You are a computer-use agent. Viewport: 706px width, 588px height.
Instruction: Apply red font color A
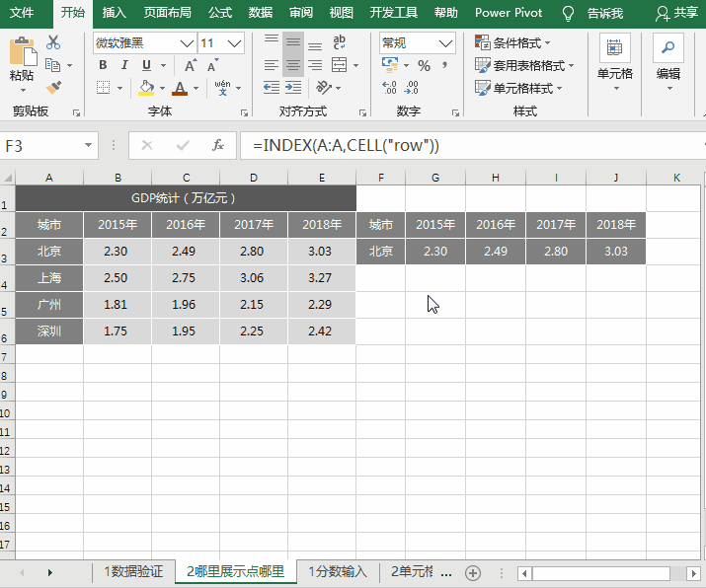(x=180, y=88)
